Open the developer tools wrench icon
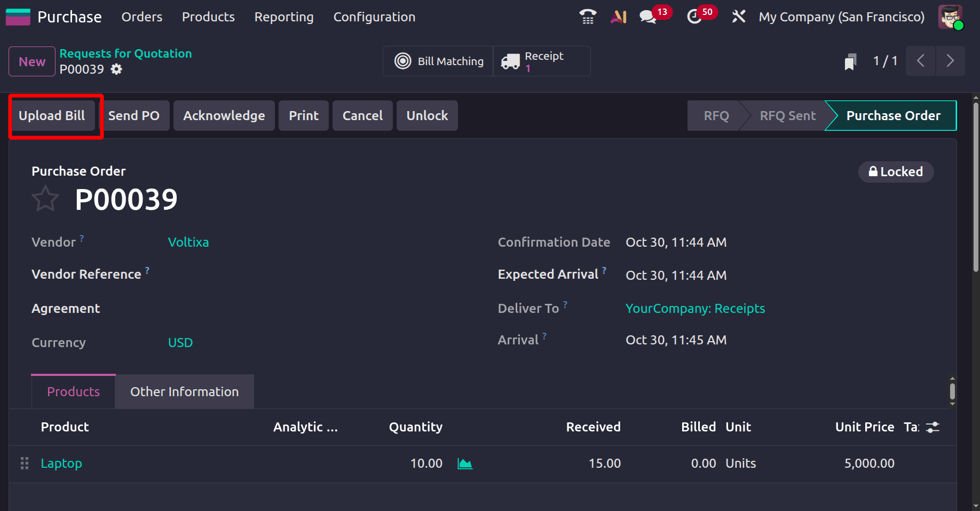 738,17
